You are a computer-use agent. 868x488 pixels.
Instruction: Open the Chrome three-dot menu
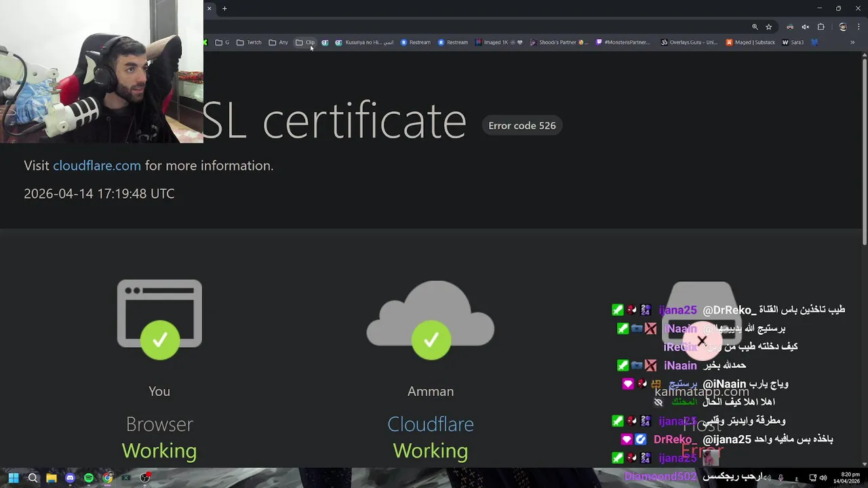click(x=858, y=27)
